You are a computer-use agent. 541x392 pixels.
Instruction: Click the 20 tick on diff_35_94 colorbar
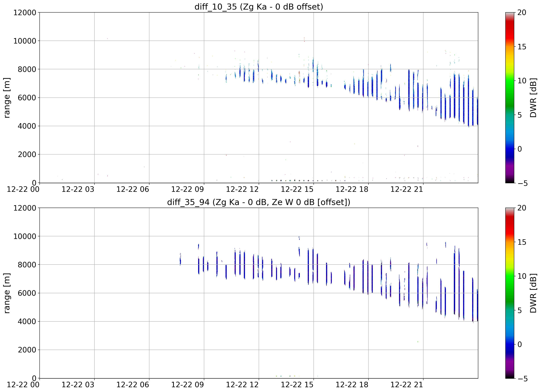522,208
